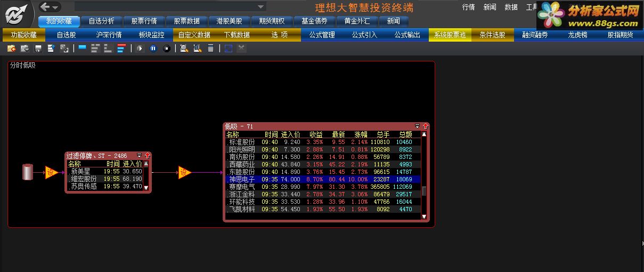Click the crossed tools toolbar icon
Image resolution: width=644 pixels, height=272 pixels.
tap(241, 49)
